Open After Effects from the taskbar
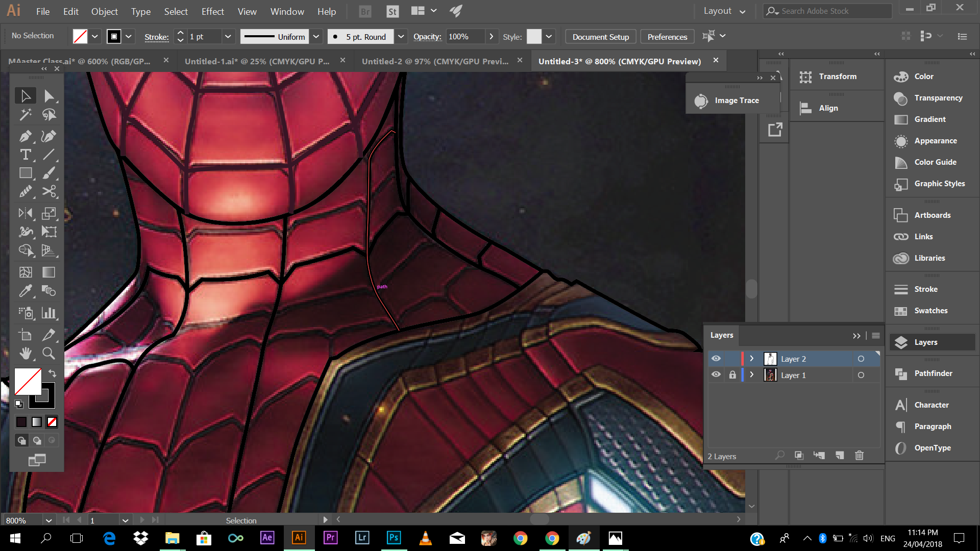Image resolution: width=980 pixels, height=551 pixels. (267, 538)
